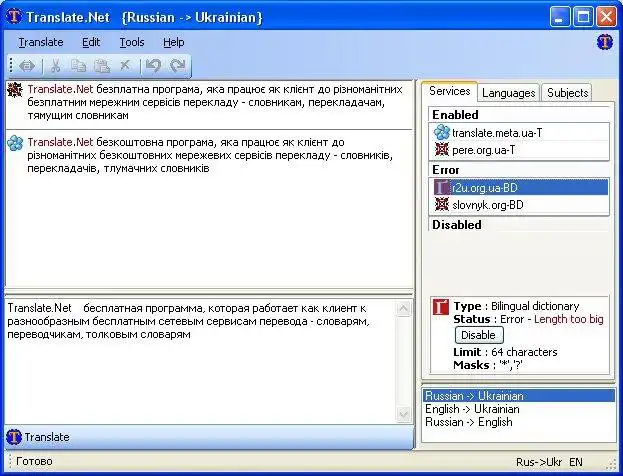Choose Russian -> Ukrainian direction
The height and width of the screenshot is (476, 623).
click(519, 396)
